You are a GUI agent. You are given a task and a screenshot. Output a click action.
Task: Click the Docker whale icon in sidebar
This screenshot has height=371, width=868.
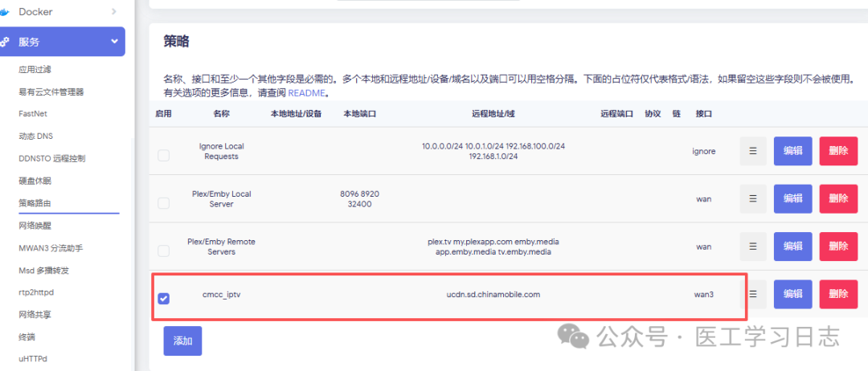[x=6, y=12]
